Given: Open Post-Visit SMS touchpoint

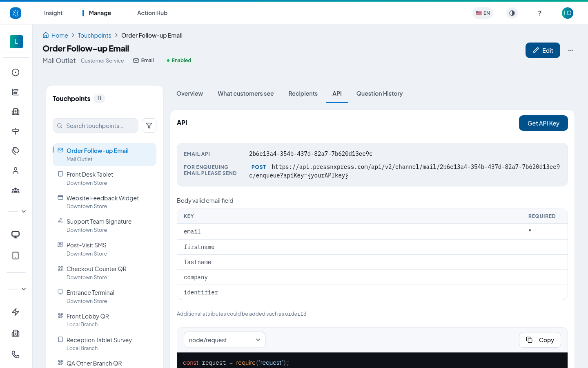Looking at the screenshot, I should (x=105, y=249).
